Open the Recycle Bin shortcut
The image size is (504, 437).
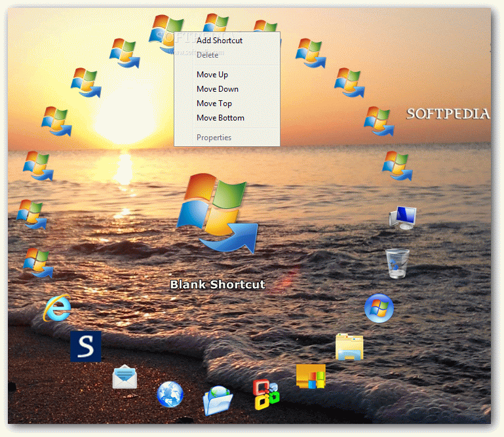(x=397, y=263)
